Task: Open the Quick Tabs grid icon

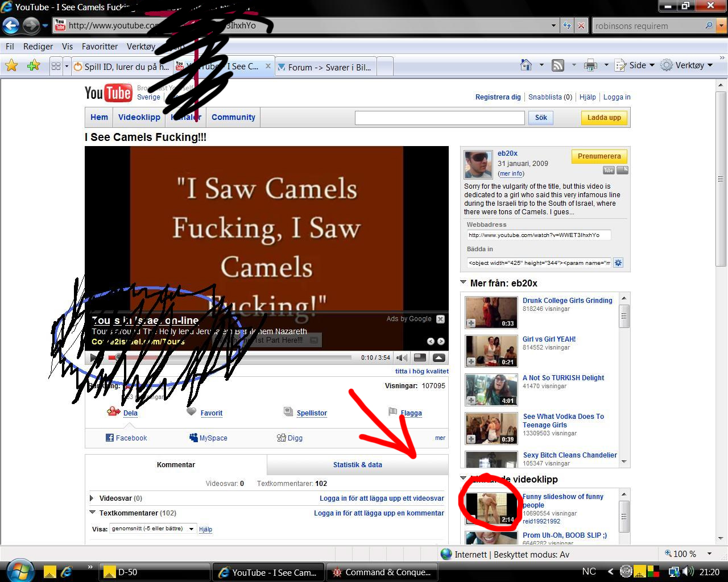Action: 56,66
